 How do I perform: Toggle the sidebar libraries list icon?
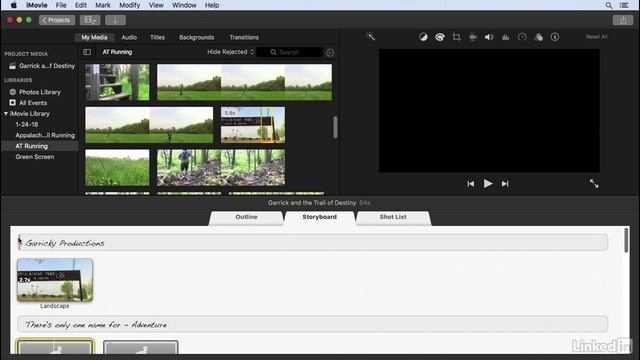click(87, 52)
